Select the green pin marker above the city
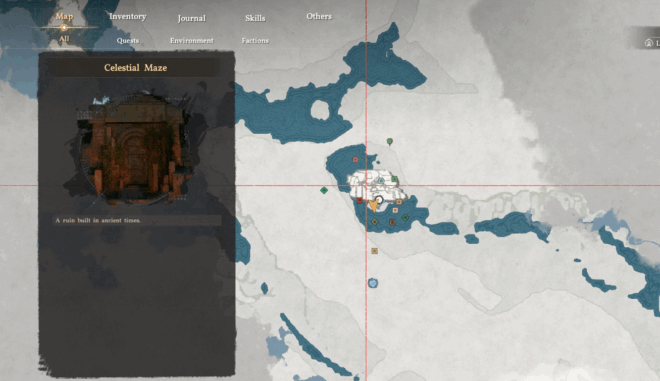The width and height of the screenshot is (660, 381). coord(390,141)
